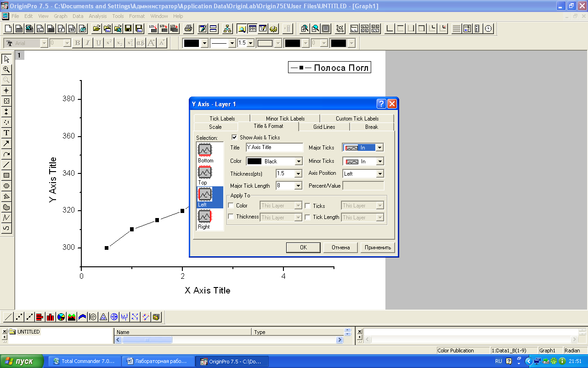Switch to the Scale tab
Image resolution: width=588 pixels, height=368 pixels.
pos(215,127)
